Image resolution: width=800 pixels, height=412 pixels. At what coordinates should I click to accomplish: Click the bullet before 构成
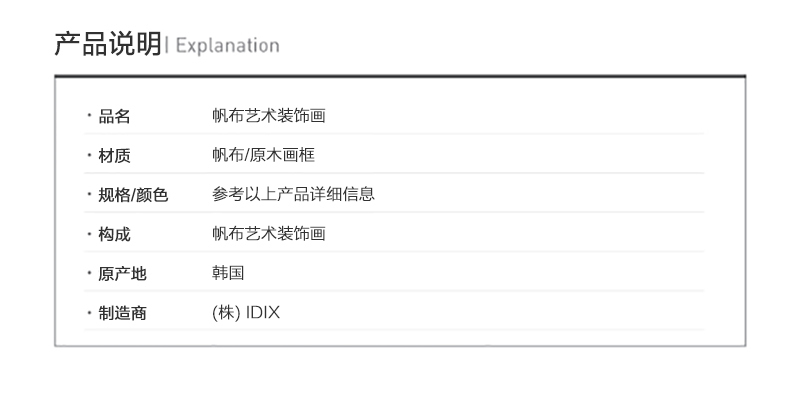pyautogui.click(x=89, y=235)
